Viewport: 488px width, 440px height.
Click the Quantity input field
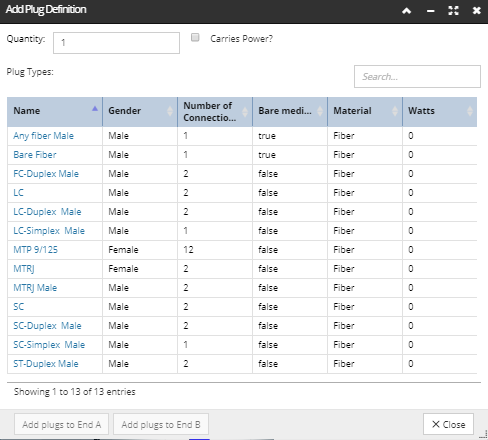tap(116, 43)
